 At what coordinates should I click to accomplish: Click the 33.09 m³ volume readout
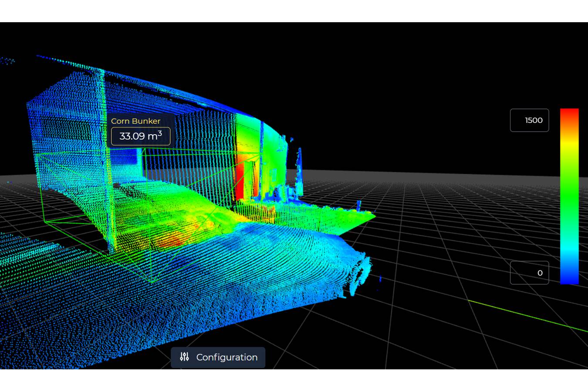point(140,136)
